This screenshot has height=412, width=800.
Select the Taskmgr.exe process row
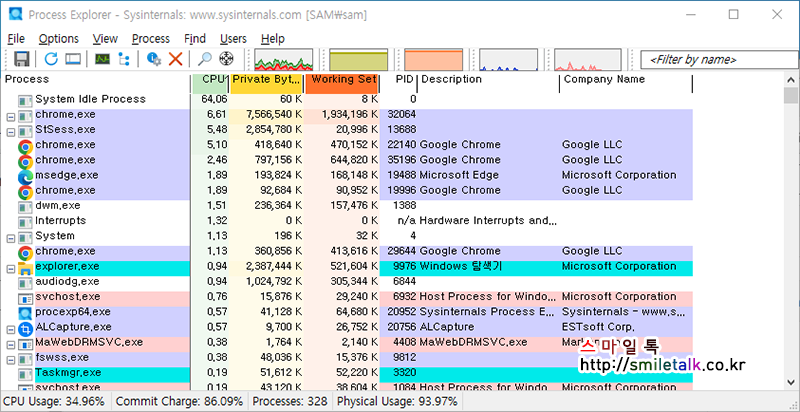(x=347, y=373)
